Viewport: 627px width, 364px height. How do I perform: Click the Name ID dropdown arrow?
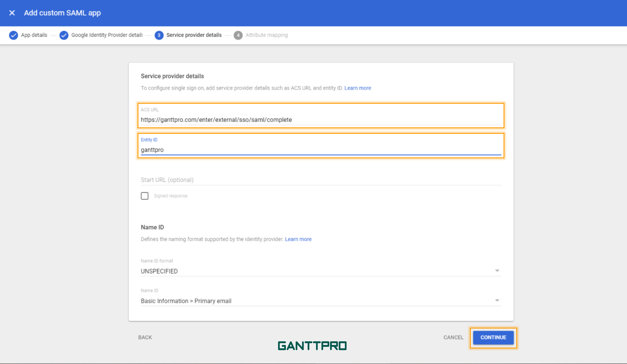pos(497,301)
